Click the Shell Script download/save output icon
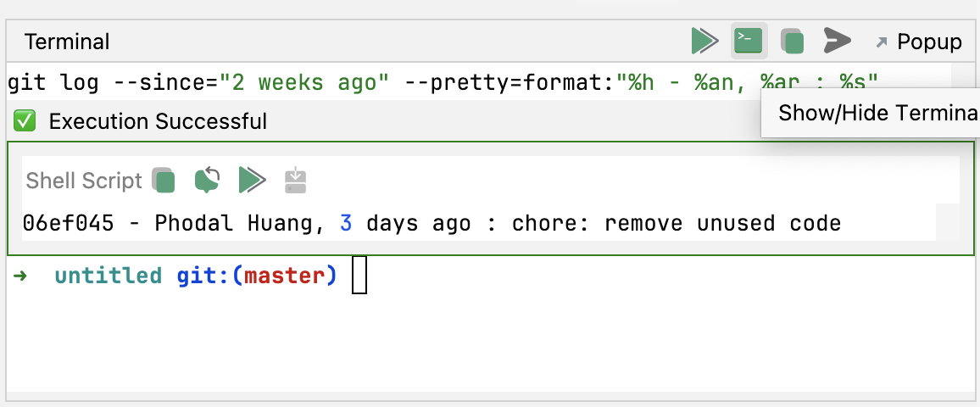 [295, 180]
